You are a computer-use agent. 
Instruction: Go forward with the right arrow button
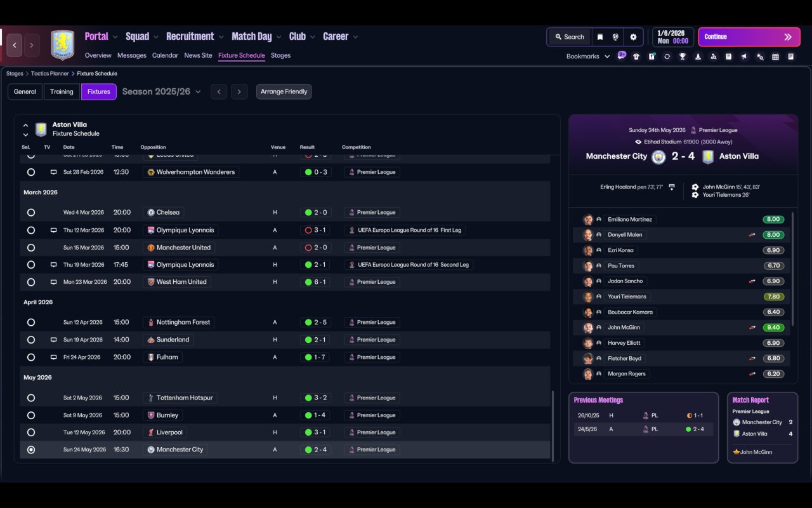(31, 45)
